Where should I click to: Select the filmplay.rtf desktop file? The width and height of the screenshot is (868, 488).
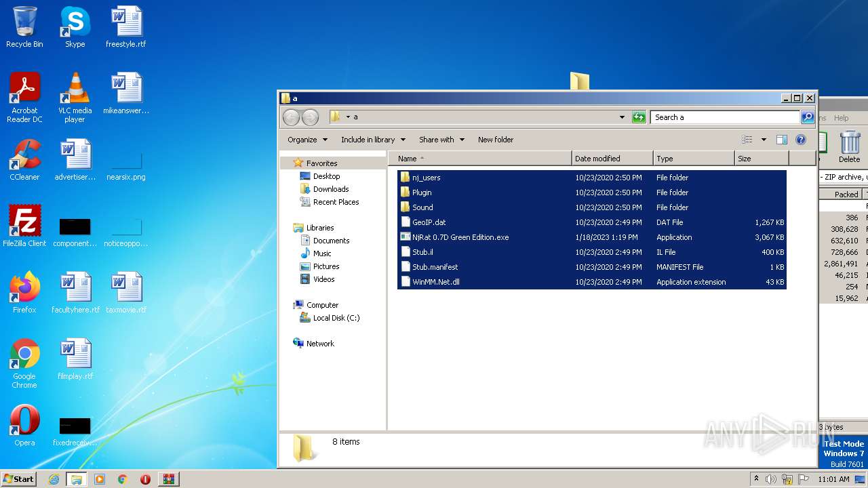75,359
